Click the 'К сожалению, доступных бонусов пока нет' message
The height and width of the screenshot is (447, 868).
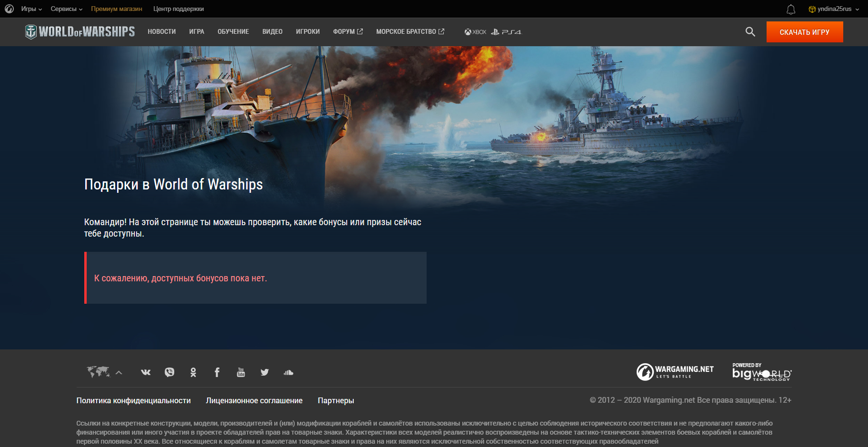click(x=180, y=278)
